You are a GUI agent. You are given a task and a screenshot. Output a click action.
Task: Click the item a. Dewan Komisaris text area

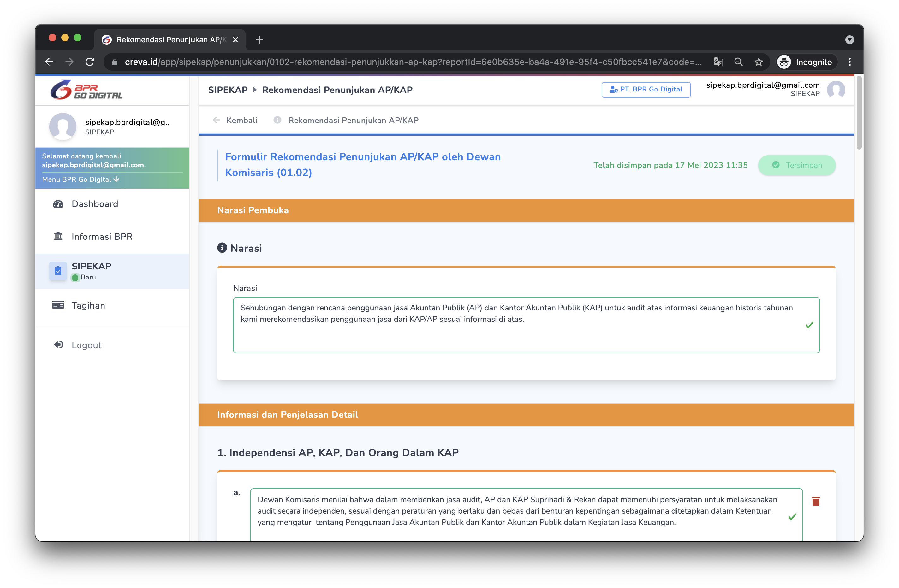click(x=526, y=515)
